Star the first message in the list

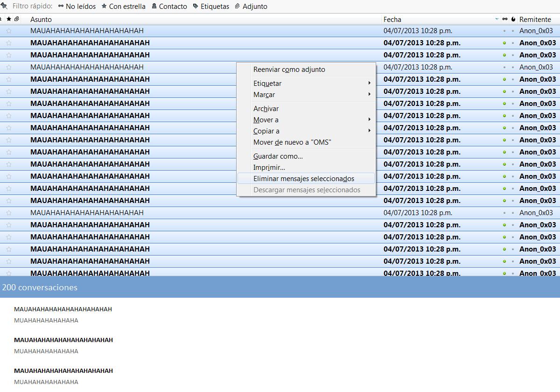click(9, 31)
